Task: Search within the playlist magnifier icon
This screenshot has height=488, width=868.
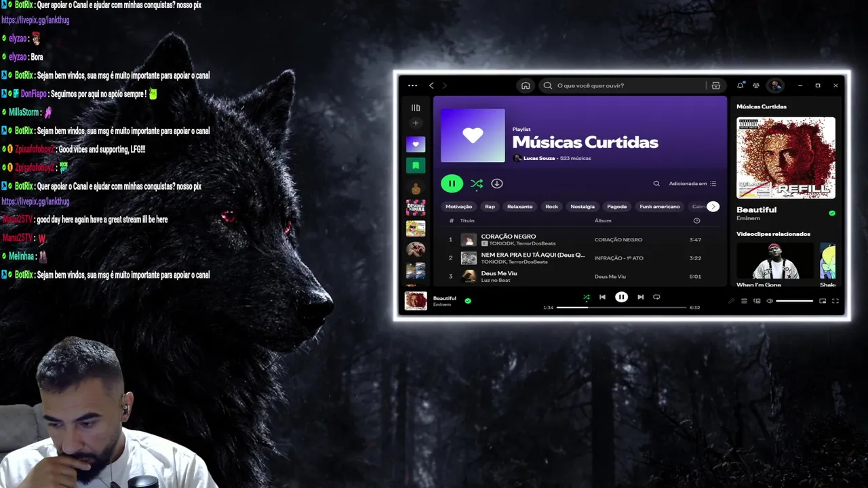Action: pos(656,183)
